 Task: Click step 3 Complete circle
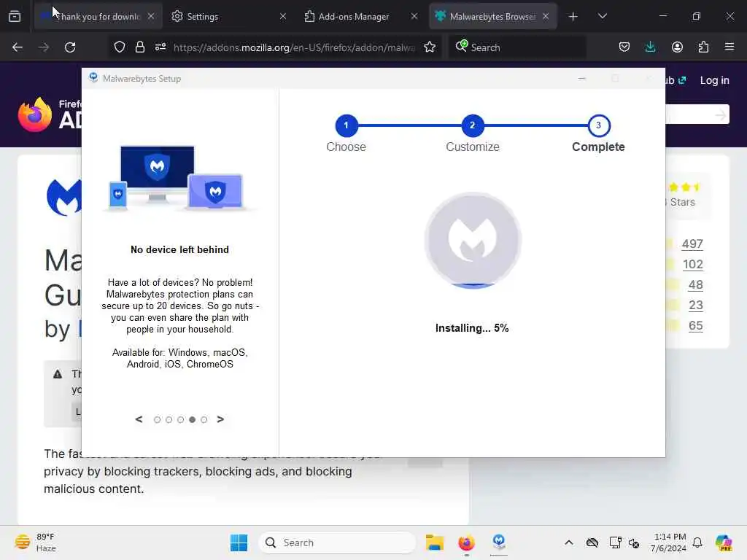click(598, 125)
